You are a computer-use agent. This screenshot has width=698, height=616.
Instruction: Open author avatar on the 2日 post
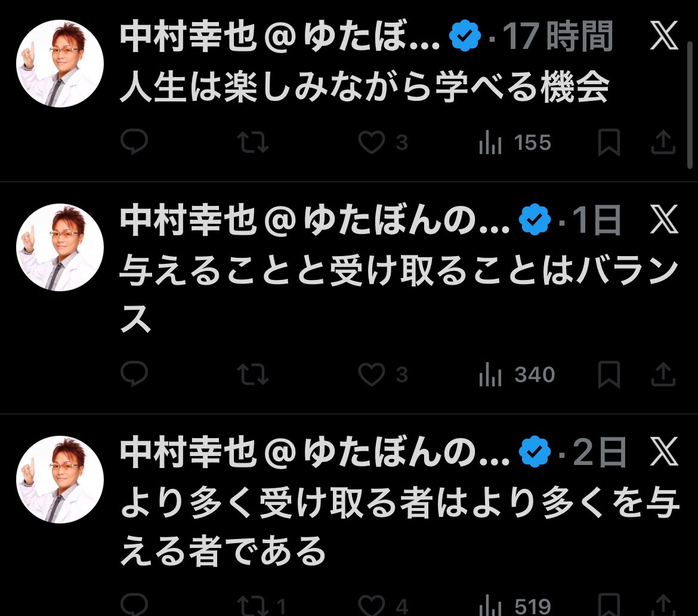click(60, 479)
